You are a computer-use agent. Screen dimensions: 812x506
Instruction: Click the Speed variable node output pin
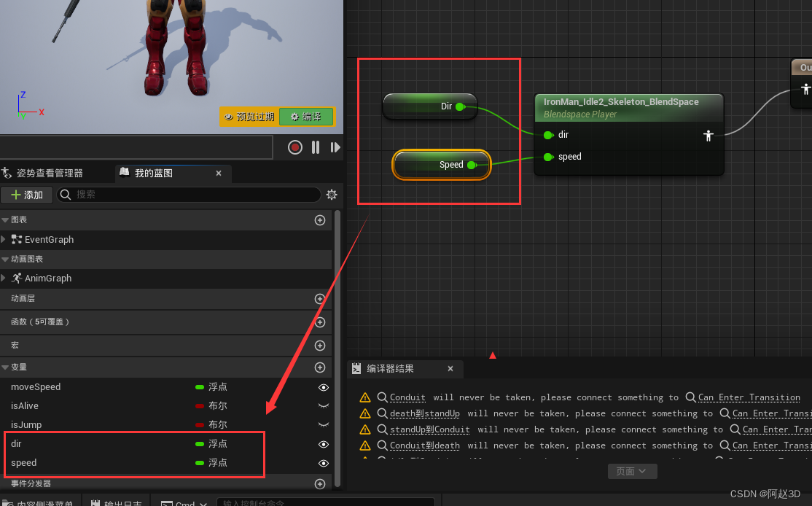pyautogui.click(x=472, y=166)
